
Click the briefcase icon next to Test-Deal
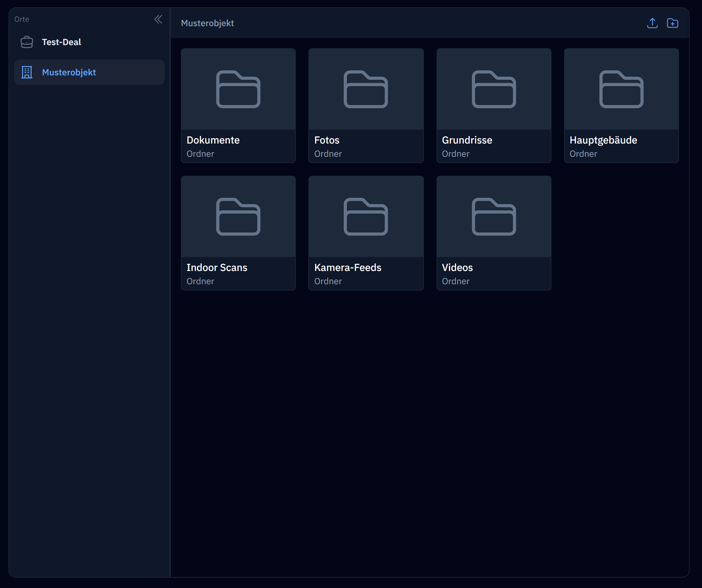click(27, 42)
